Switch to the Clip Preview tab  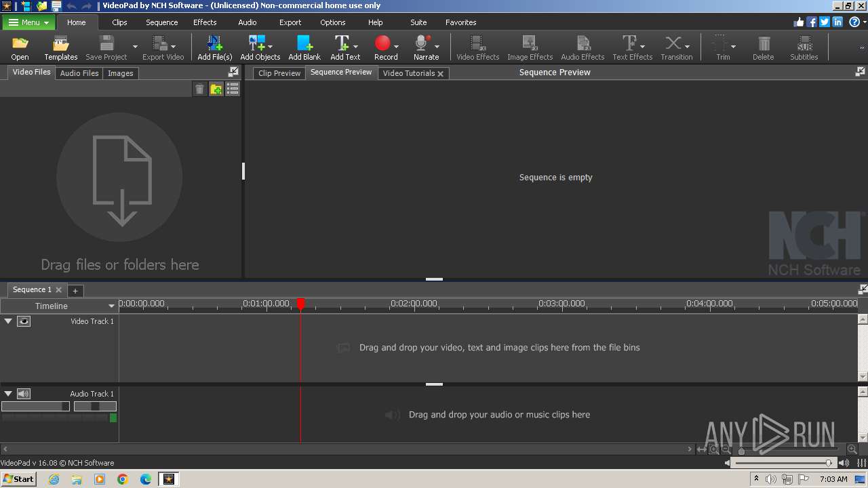pos(279,73)
